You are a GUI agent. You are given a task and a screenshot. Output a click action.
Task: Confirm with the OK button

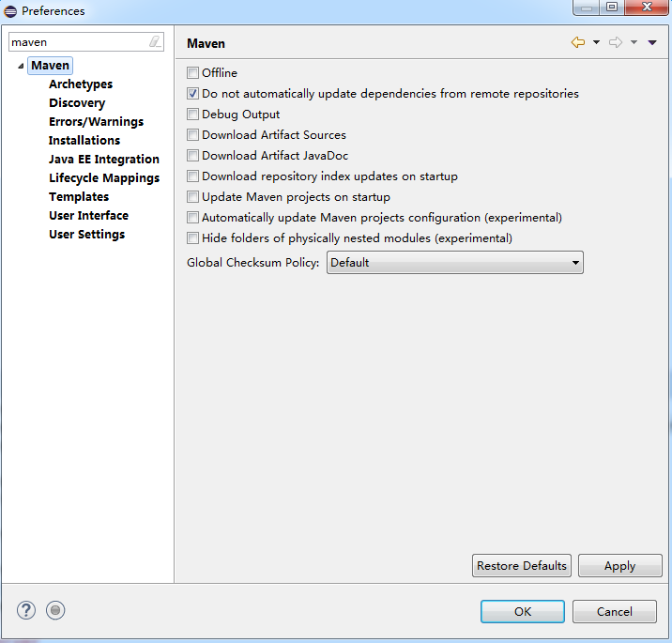coord(523,611)
